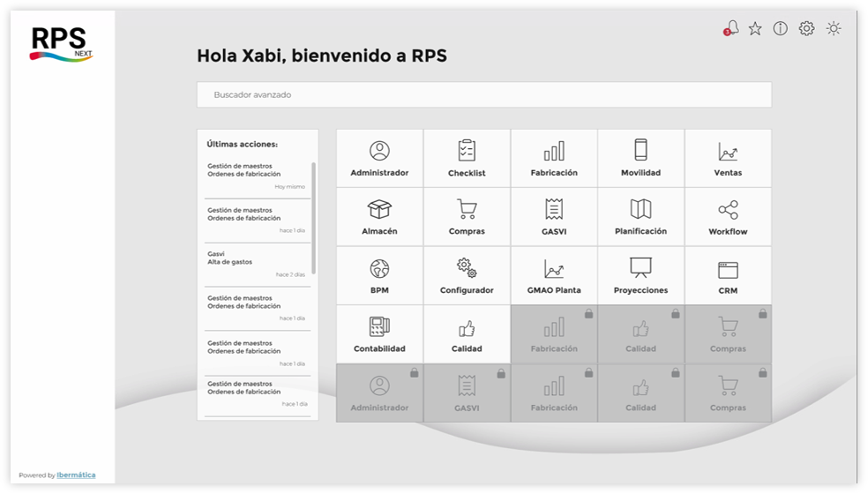Click the 'Powered by' footer text

(36, 475)
